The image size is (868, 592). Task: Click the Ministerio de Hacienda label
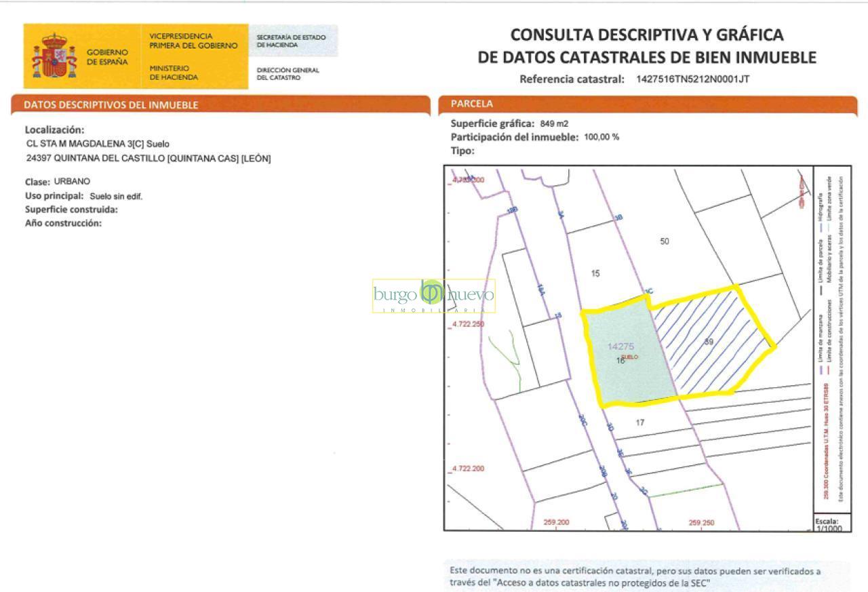pos(174,73)
